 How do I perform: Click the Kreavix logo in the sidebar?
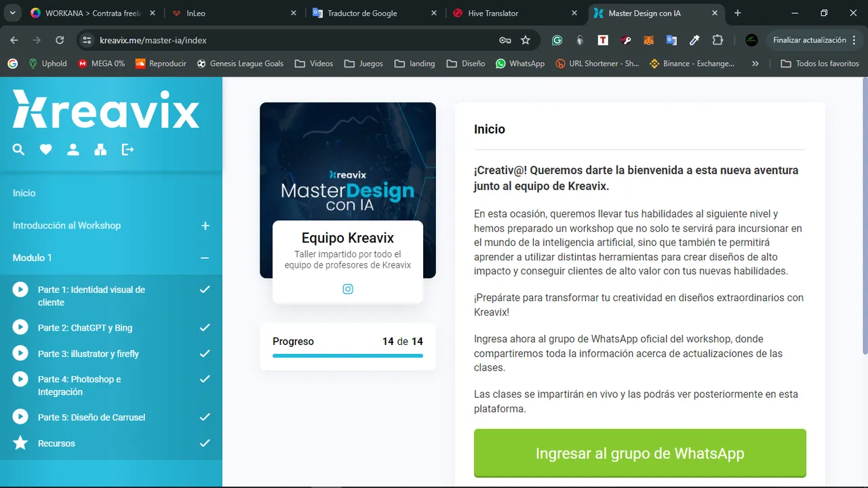(x=106, y=109)
